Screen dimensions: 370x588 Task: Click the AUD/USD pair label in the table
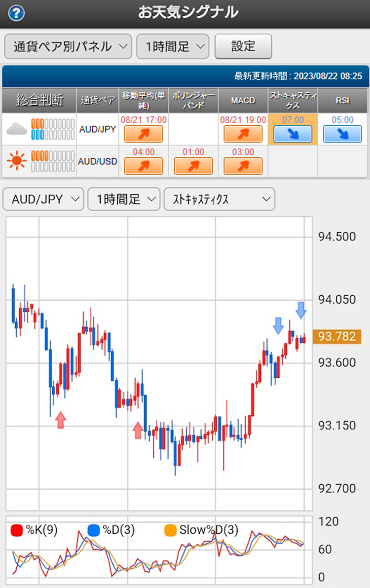[97, 160]
